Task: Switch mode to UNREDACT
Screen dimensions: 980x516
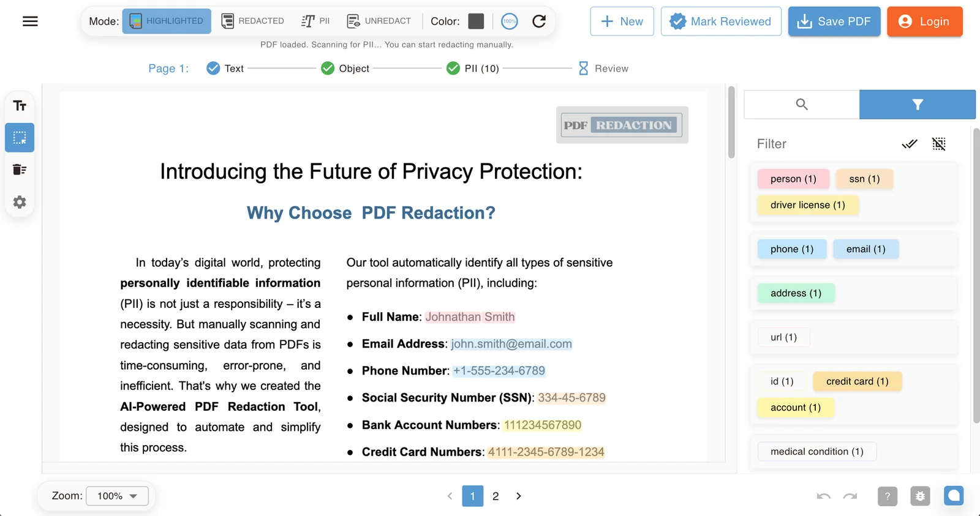Action: [379, 21]
